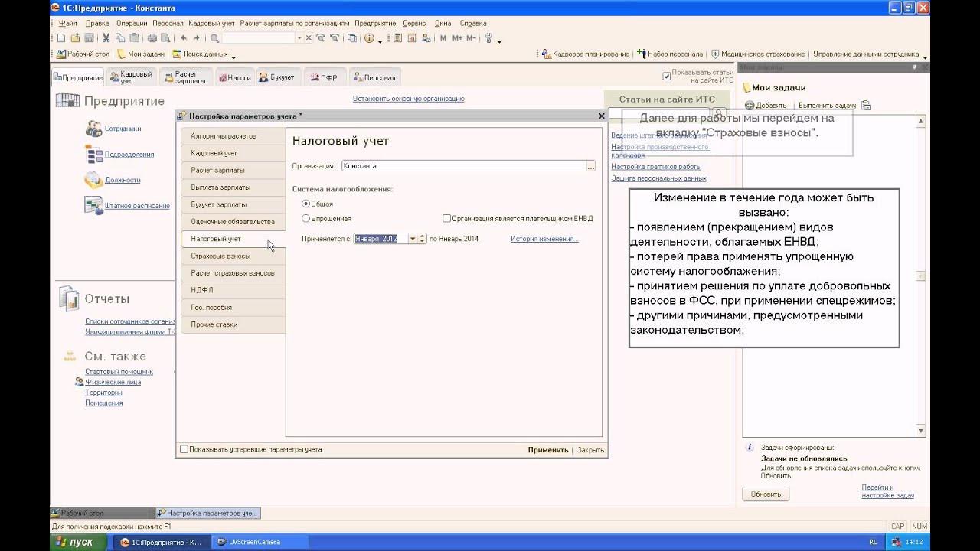Image resolution: width=980 pixels, height=551 pixels.
Task: Click the Print icon in toolbar
Action: pos(152,37)
